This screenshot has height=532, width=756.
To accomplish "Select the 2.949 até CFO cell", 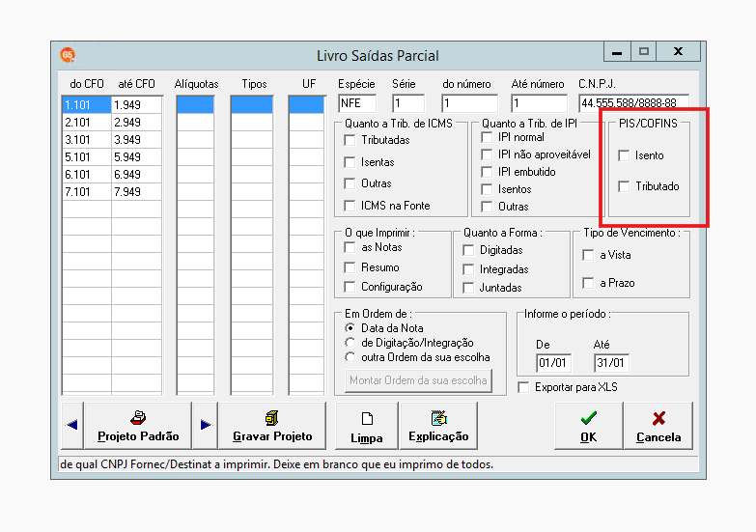I will tap(137, 123).
